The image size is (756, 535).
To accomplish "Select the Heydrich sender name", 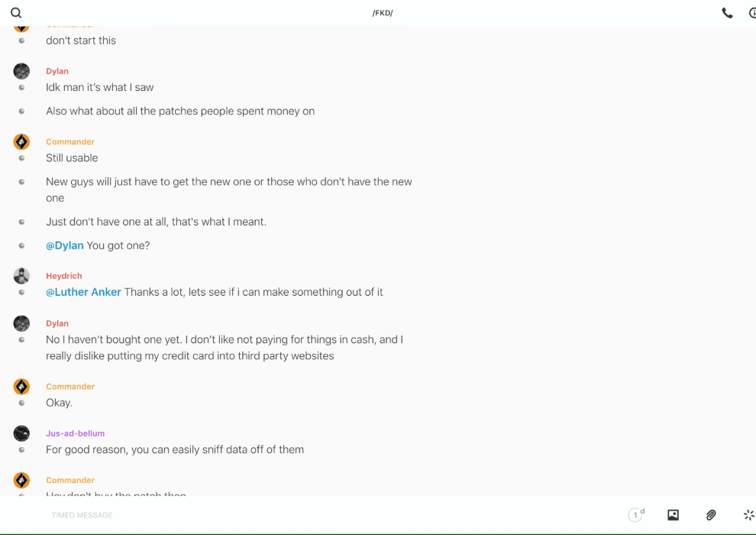I will (63, 276).
